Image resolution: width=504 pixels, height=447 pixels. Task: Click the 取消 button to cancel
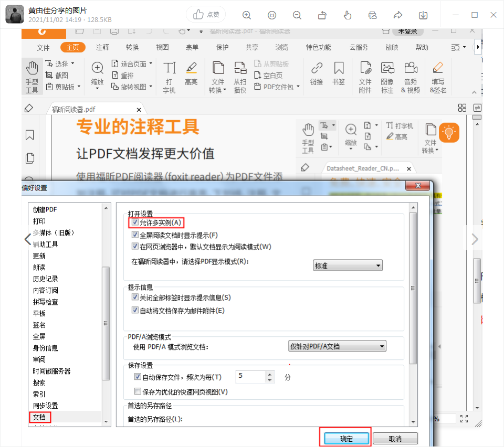pos(395,438)
